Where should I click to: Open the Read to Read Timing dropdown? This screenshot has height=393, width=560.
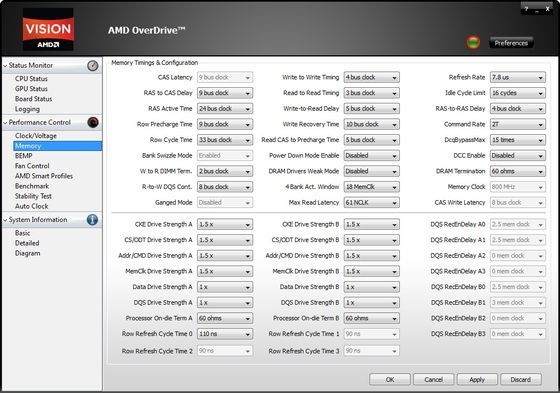coord(371,93)
